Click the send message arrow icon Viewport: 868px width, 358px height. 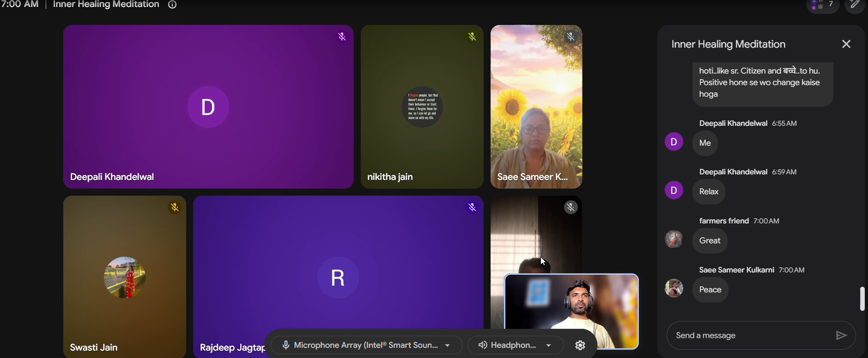coord(842,335)
